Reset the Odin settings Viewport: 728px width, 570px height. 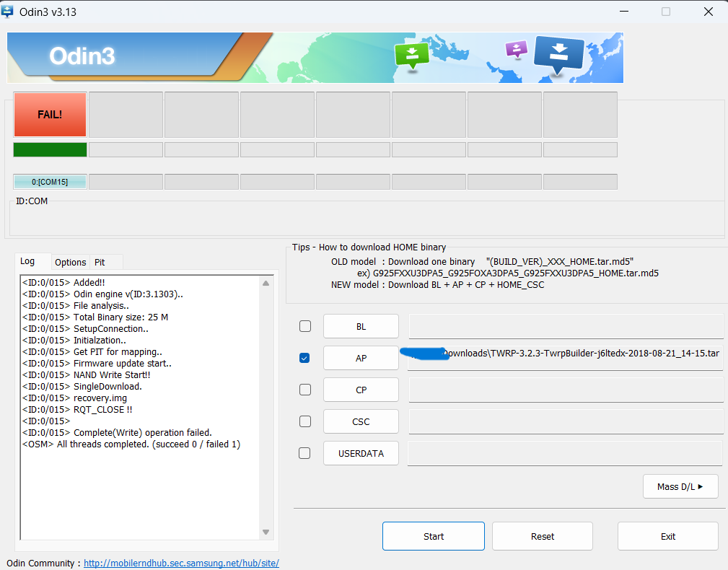[x=543, y=536]
